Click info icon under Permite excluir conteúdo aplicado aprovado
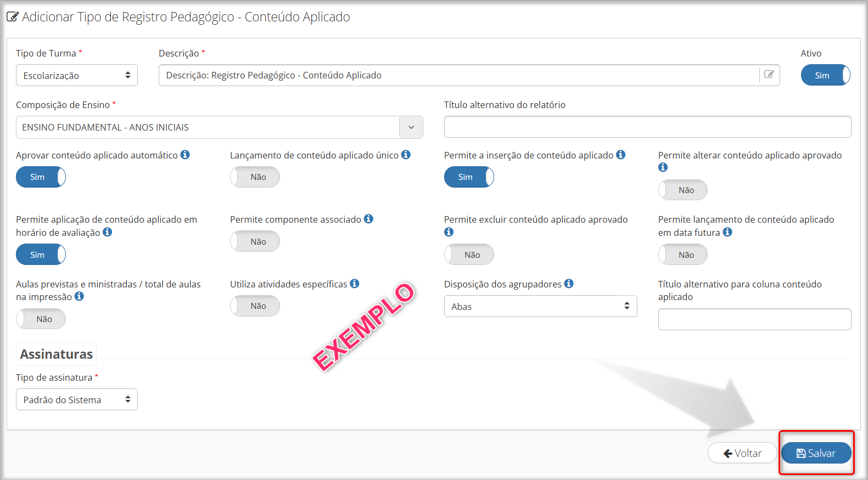 (449, 232)
